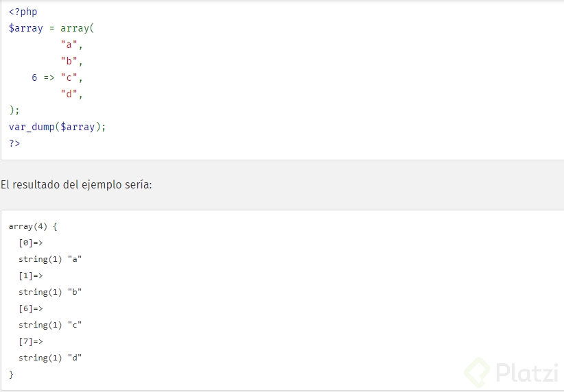
Task: Click the [1]=> output key
Action: point(31,275)
